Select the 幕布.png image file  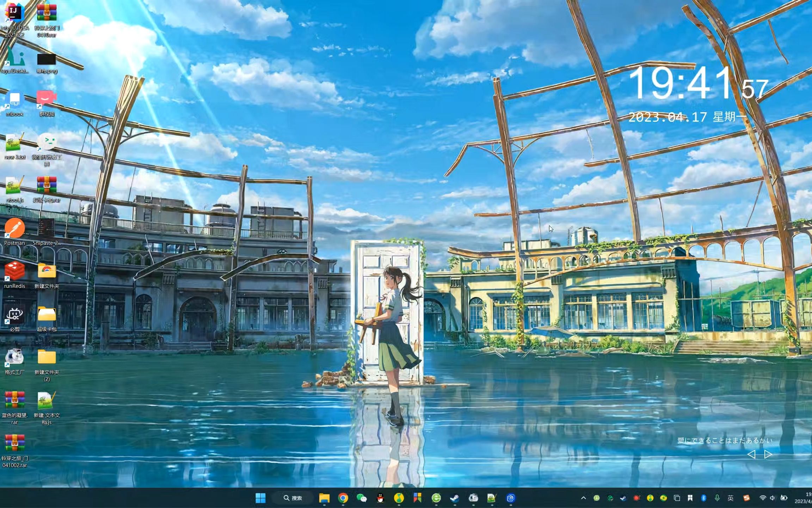pos(47,63)
